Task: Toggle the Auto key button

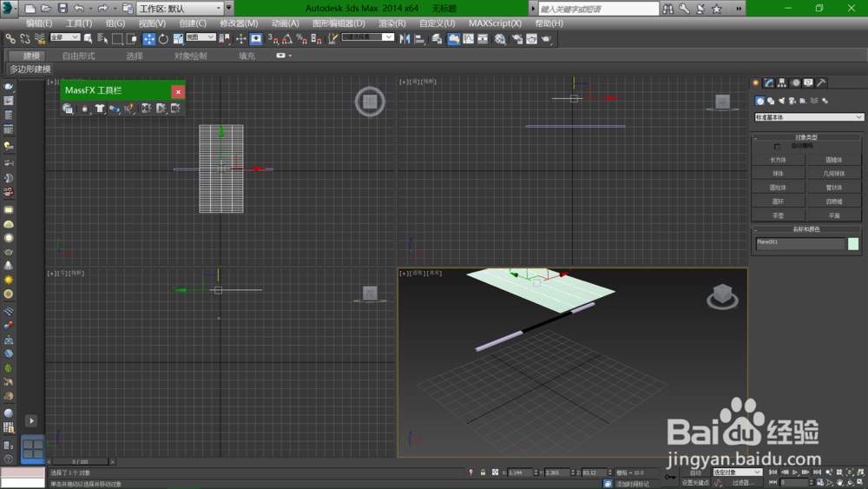Action: [x=695, y=472]
